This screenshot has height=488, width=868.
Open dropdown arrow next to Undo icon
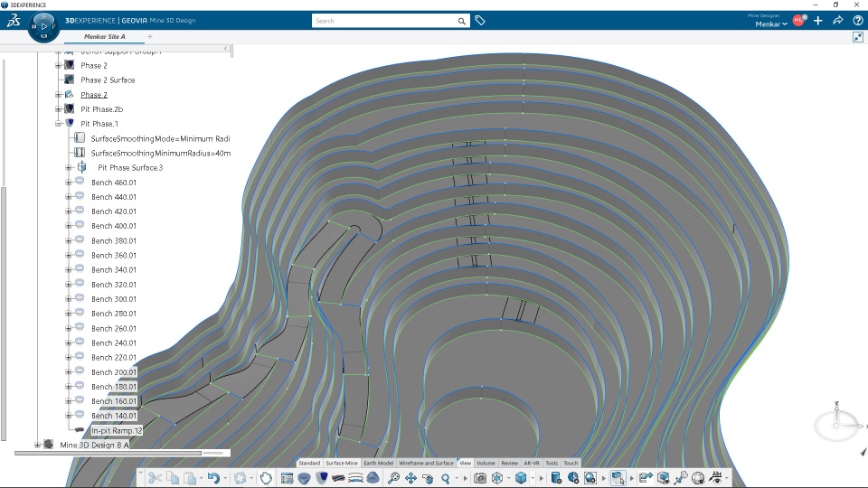click(225, 479)
